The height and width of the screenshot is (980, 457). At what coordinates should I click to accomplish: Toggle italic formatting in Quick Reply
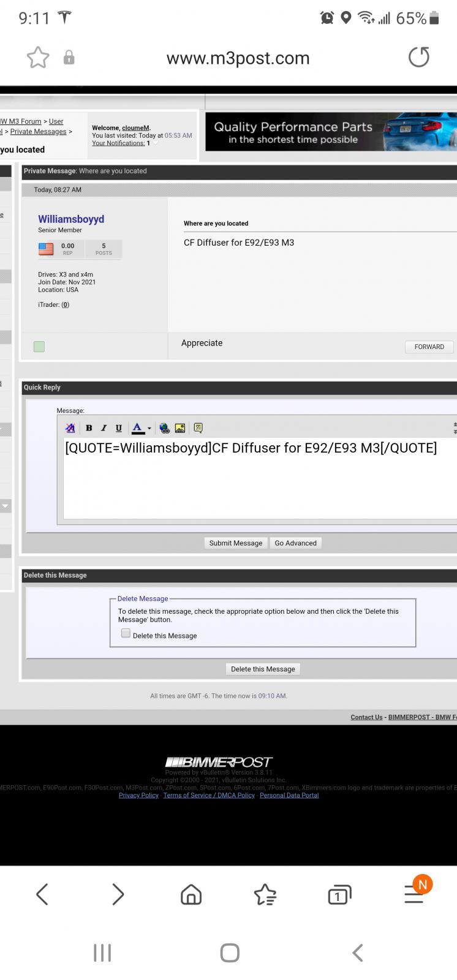click(x=104, y=428)
